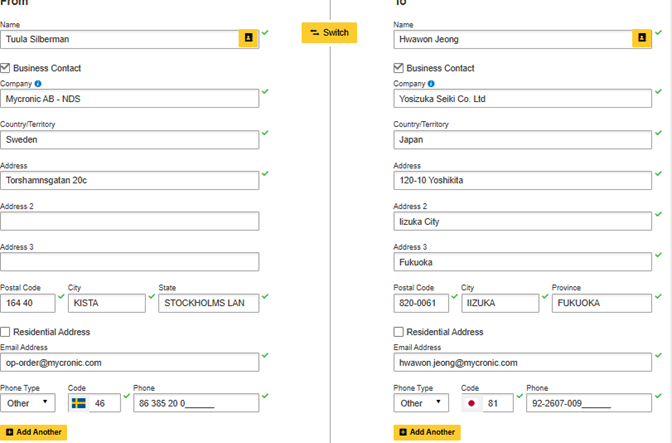The height and width of the screenshot is (443, 672).
Task: Edit Postal Code field 164 40
Action: pos(28,303)
